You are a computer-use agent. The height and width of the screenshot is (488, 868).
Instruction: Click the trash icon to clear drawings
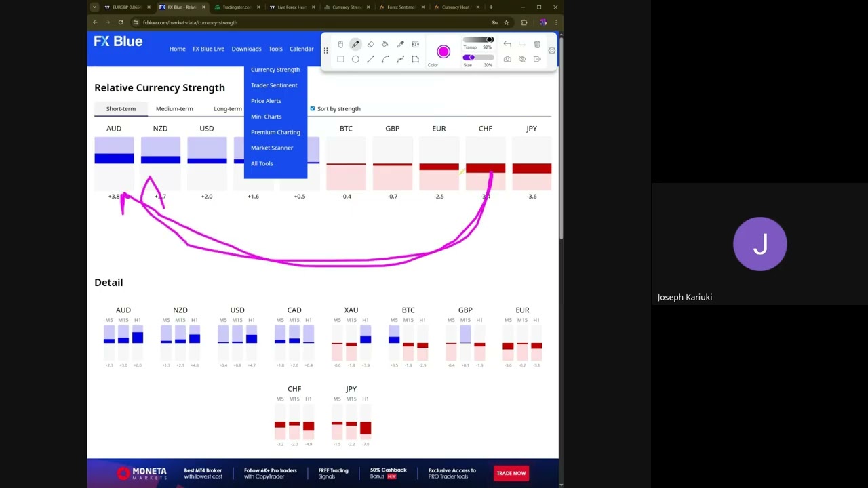tap(537, 45)
